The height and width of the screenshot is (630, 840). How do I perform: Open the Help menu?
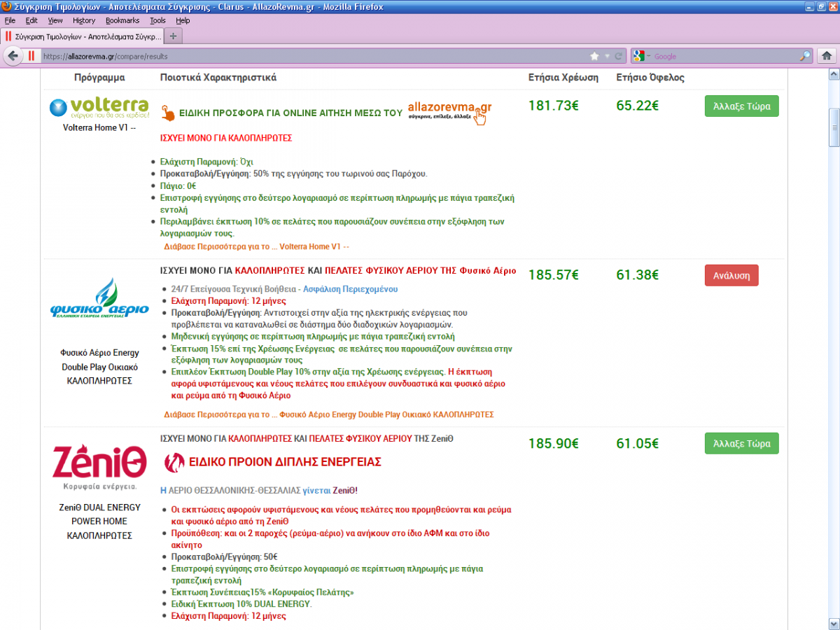[x=183, y=20]
